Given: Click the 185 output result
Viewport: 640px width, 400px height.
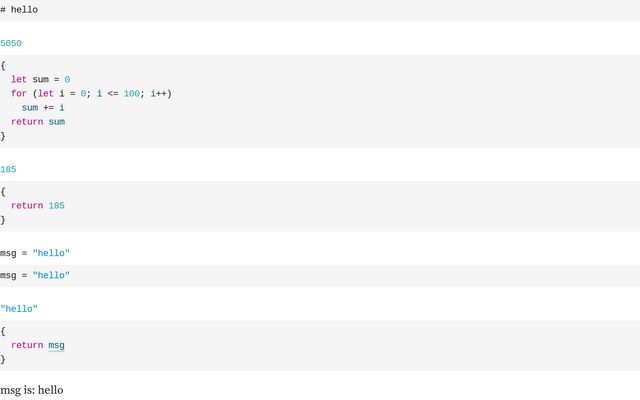Looking at the screenshot, I should [9, 170].
